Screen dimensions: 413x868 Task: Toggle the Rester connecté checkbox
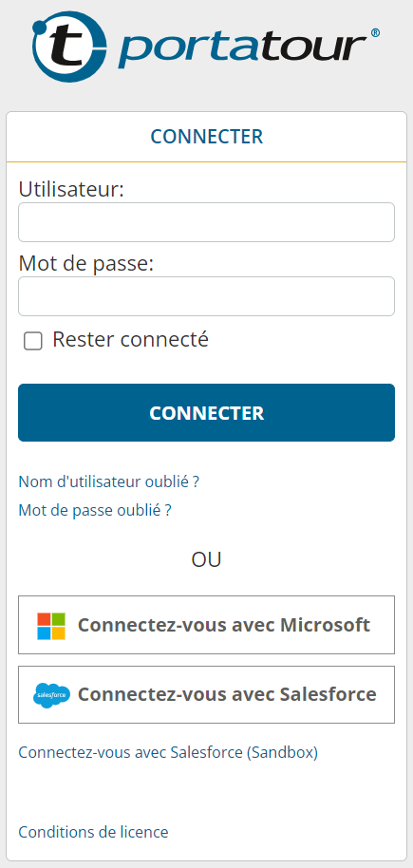[x=33, y=341]
